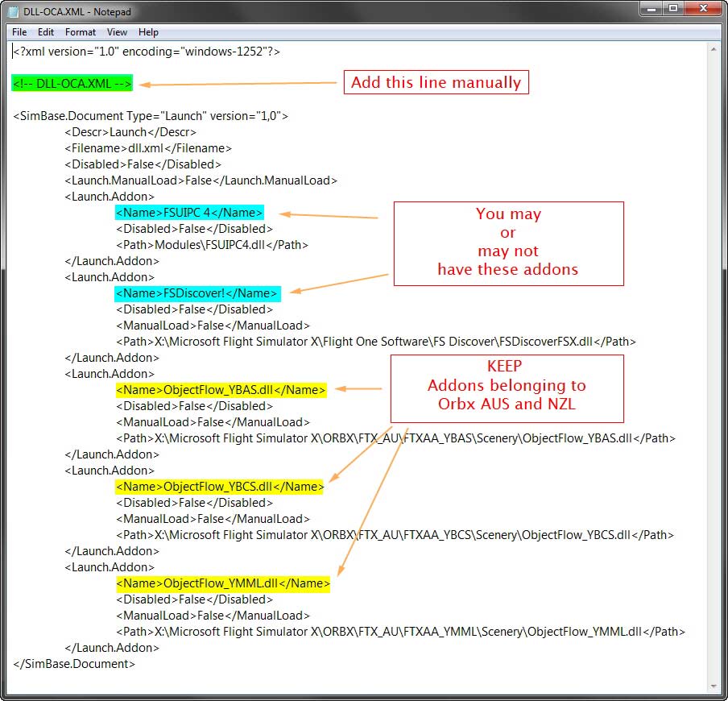Place cursor in the green DLL-OCA.XML comment line

tap(72, 84)
